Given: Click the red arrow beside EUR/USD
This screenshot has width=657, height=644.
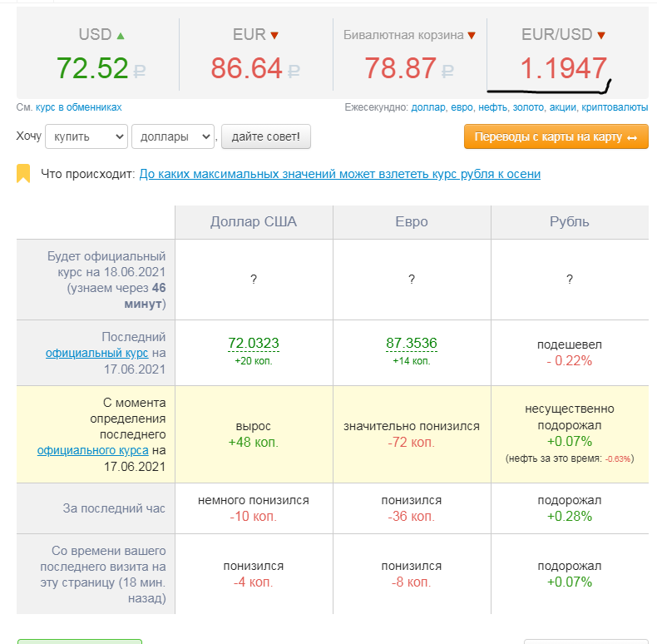Looking at the screenshot, I should click(601, 36).
